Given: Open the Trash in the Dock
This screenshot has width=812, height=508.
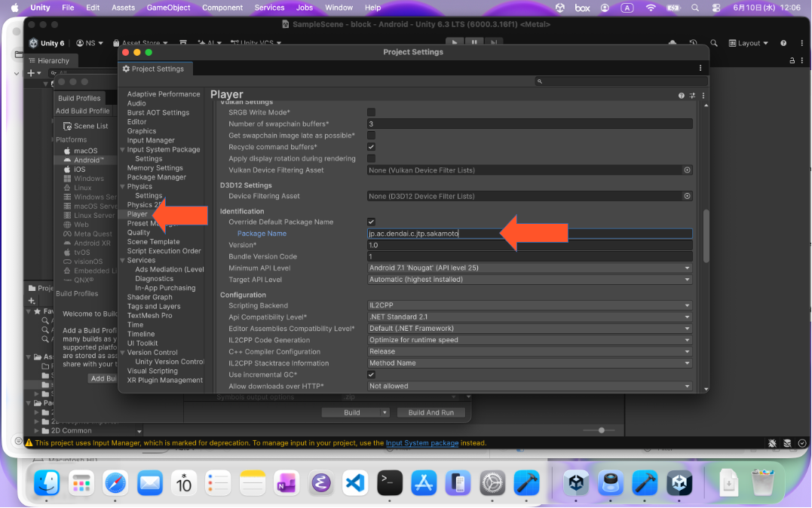Looking at the screenshot, I should [763, 482].
